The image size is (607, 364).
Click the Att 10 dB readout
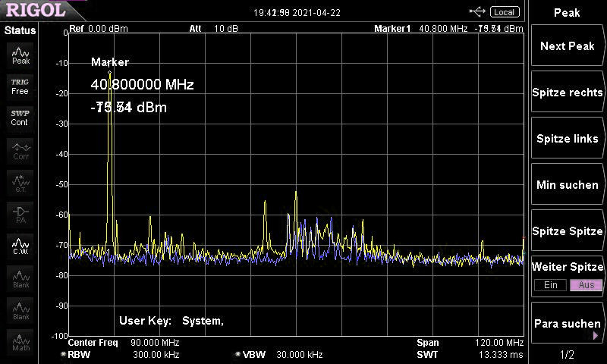click(214, 29)
